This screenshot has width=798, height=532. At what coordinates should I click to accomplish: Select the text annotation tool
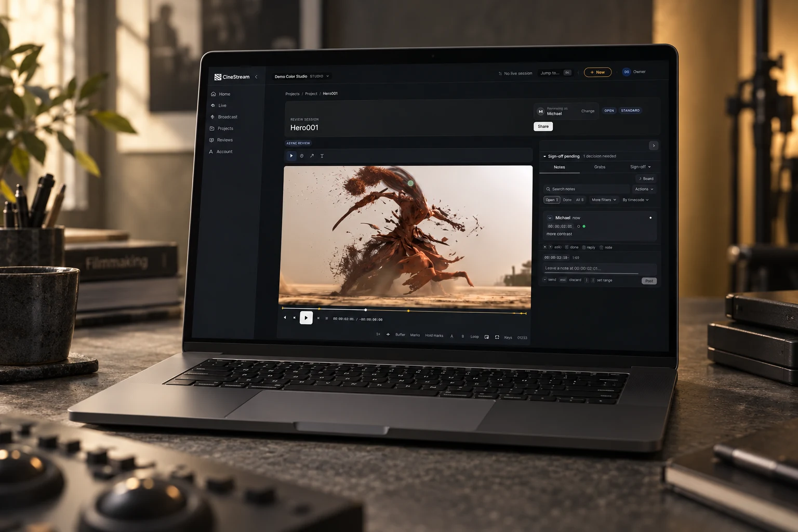pos(322,156)
